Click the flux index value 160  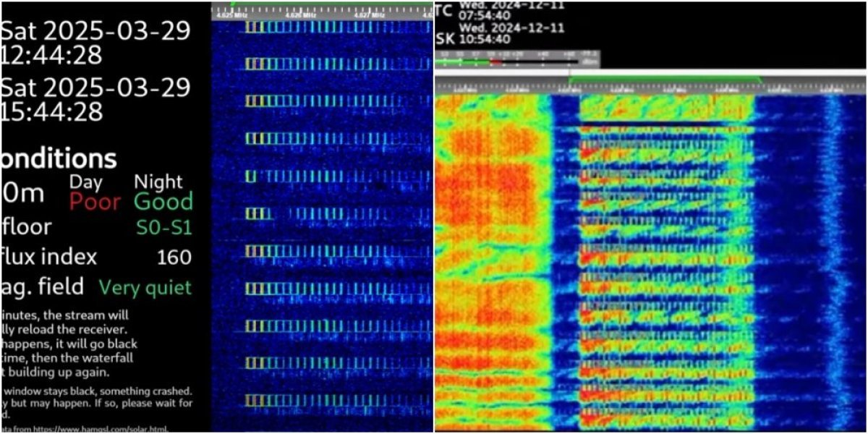[174, 258]
